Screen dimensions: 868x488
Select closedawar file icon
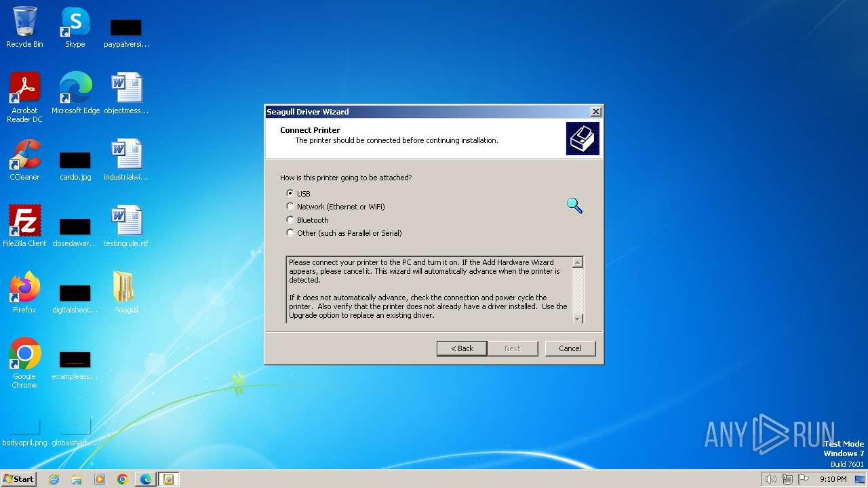click(75, 232)
